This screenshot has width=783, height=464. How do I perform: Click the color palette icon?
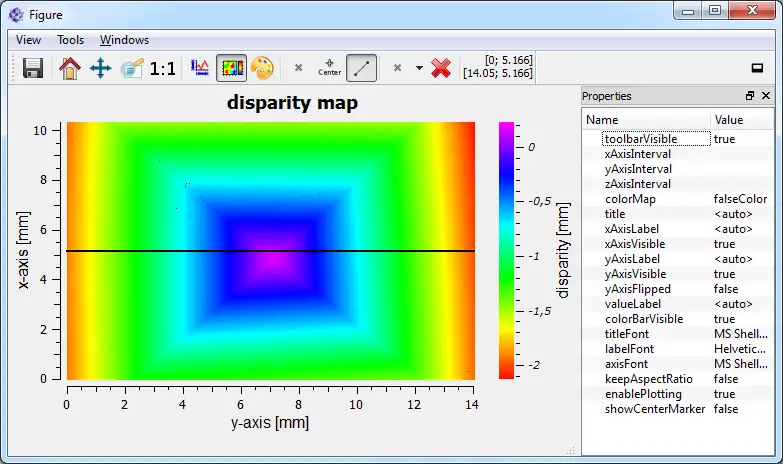tap(262, 68)
